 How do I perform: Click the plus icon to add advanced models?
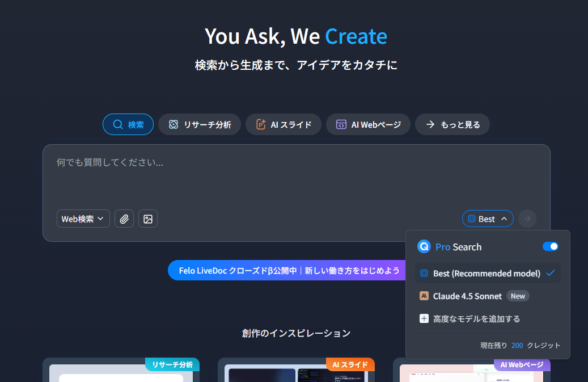pos(424,318)
